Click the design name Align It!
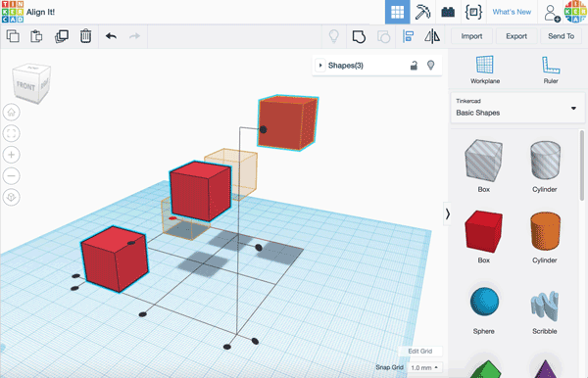 click(x=40, y=12)
